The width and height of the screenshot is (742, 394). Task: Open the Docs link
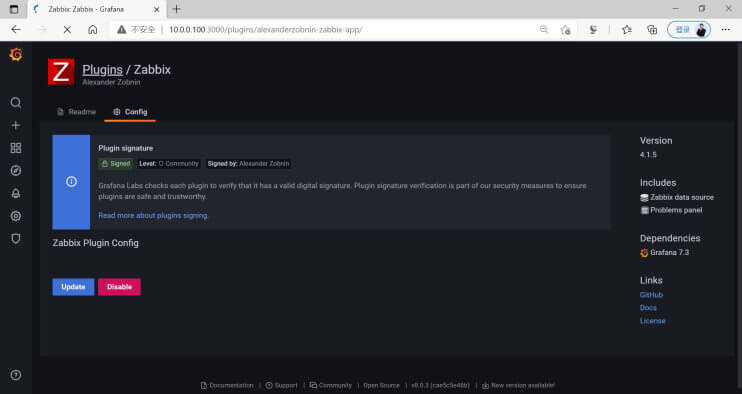click(x=648, y=307)
